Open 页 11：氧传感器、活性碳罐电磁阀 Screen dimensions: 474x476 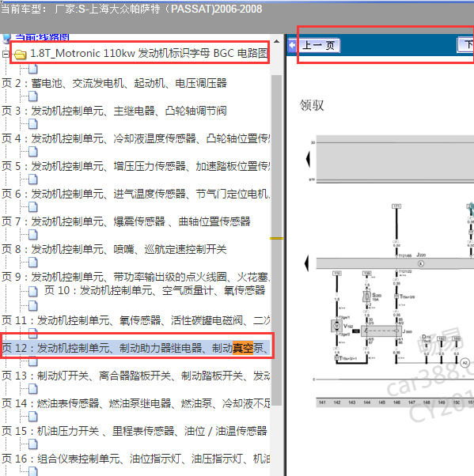point(136,320)
